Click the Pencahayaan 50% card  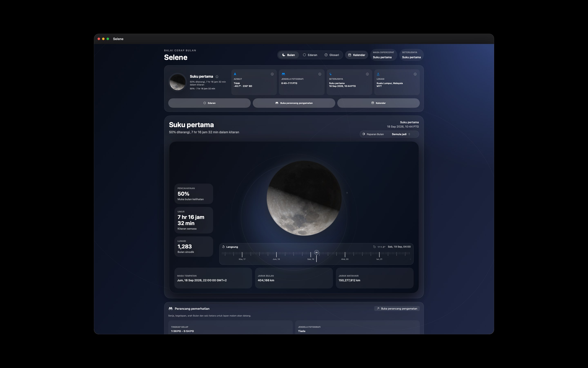click(194, 194)
